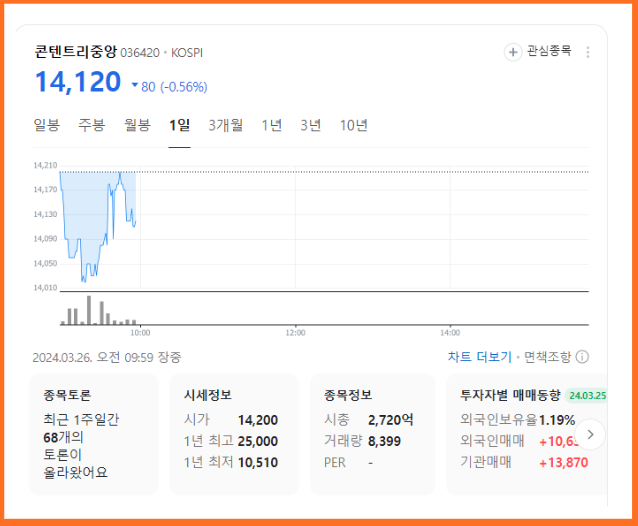
Task: Open the three-dot more options menu
Action: [x=588, y=52]
